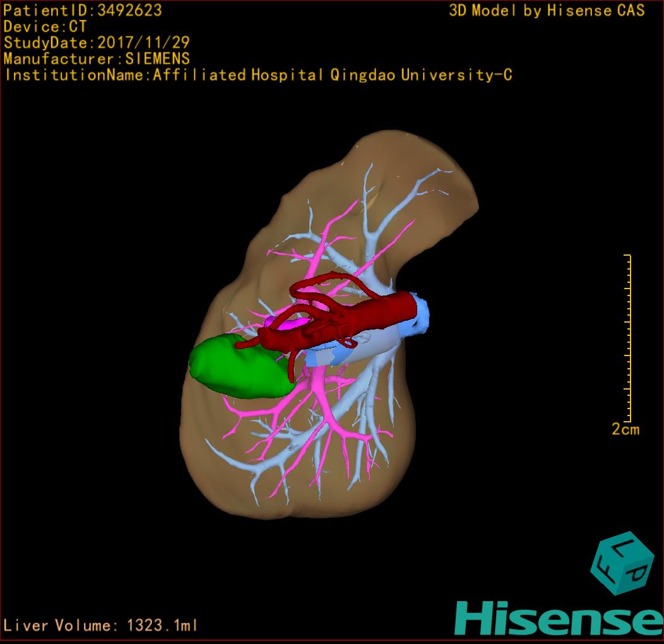Click the StudyDate:2017/11/29 label
Image resolution: width=664 pixels, height=644 pixels.
[x=97, y=44]
